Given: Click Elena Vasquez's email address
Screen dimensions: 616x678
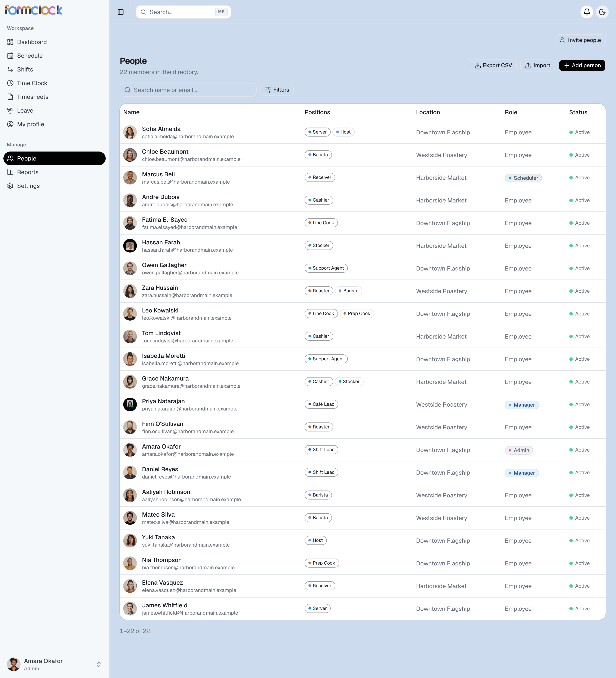Looking at the screenshot, I should pos(189,590).
